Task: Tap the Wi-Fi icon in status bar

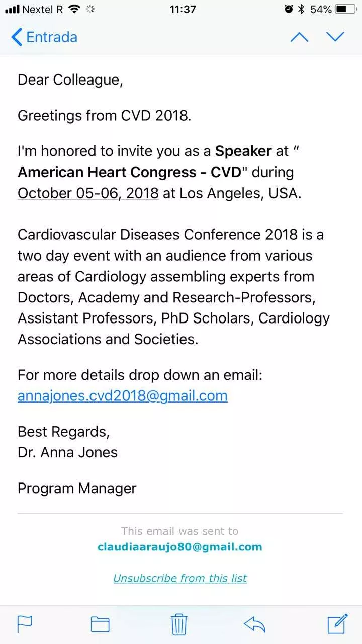Action: coord(74,9)
